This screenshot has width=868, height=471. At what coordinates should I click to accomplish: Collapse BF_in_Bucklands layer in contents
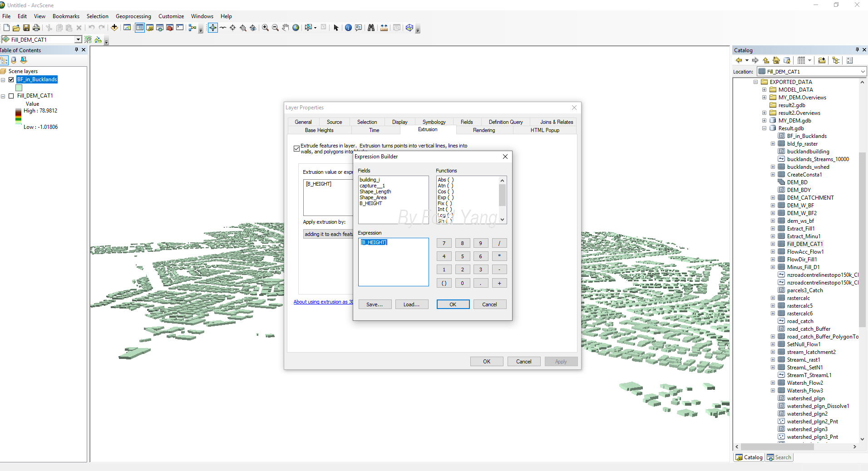(x=3, y=80)
